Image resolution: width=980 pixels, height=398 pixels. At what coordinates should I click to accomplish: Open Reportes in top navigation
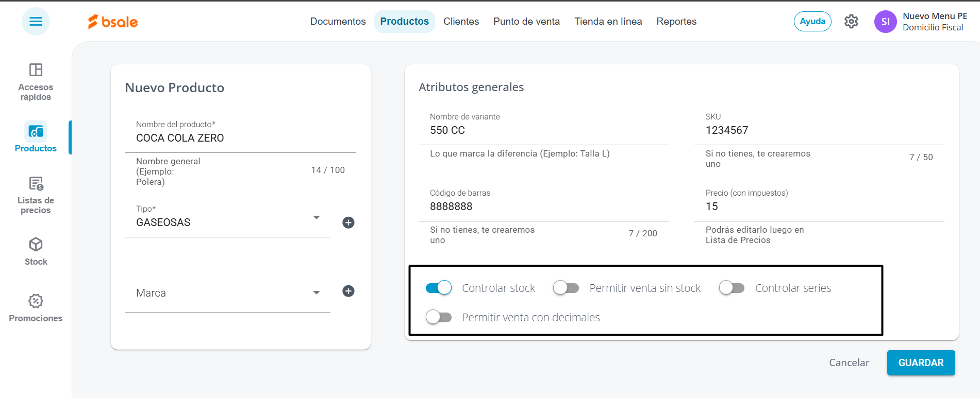(x=676, y=22)
